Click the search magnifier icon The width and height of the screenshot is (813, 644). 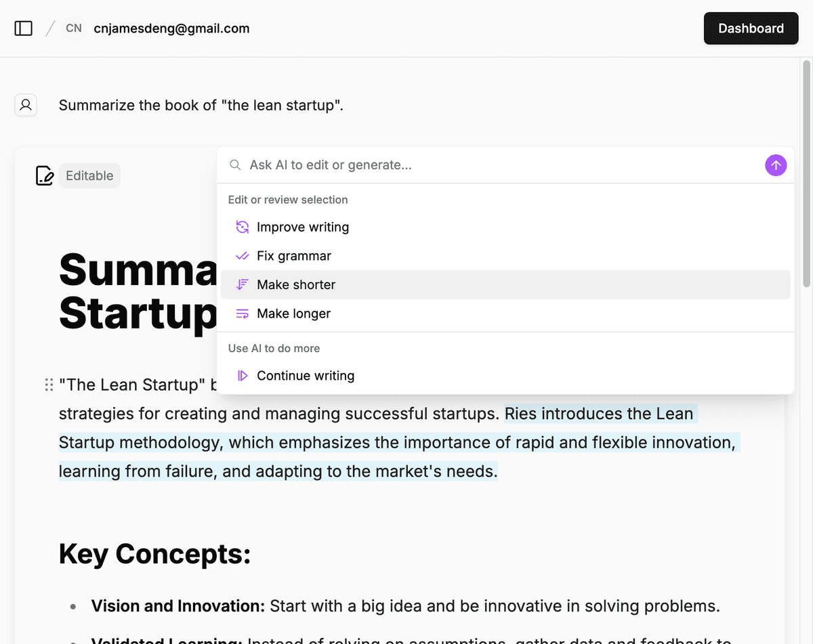(235, 165)
